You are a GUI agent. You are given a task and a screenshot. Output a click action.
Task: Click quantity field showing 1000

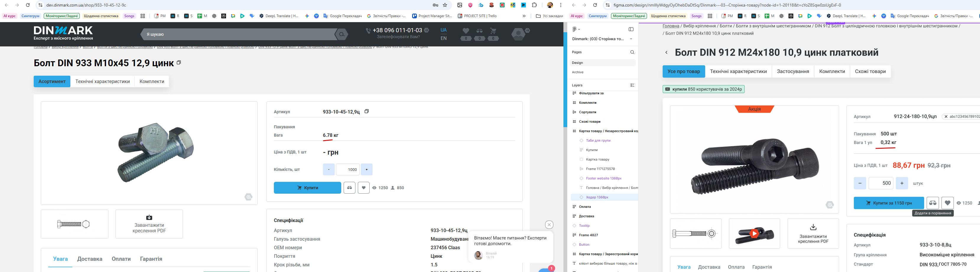348,169
